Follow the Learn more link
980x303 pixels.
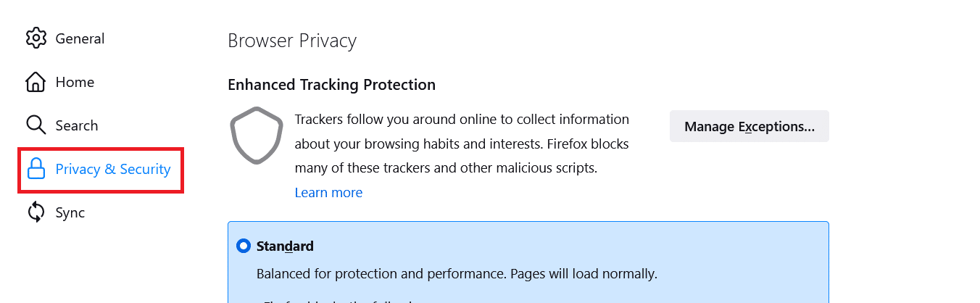tap(328, 192)
